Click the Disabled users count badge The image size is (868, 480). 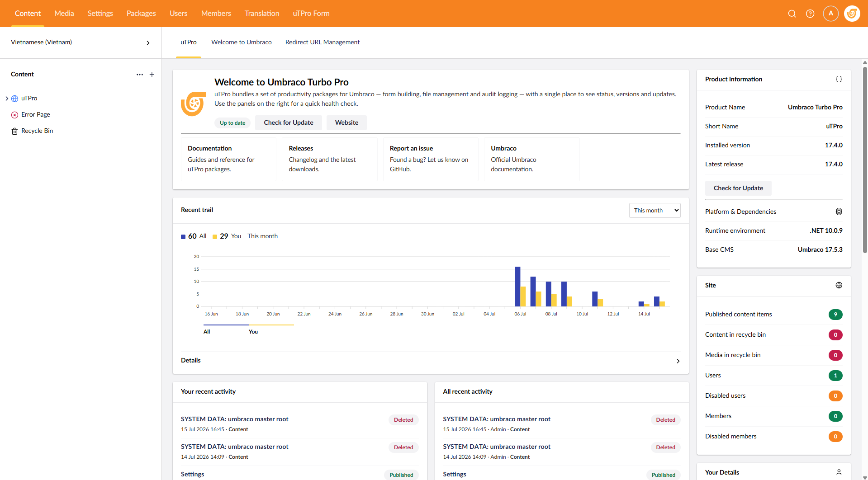pyautogui.click(x=835, y=396)
